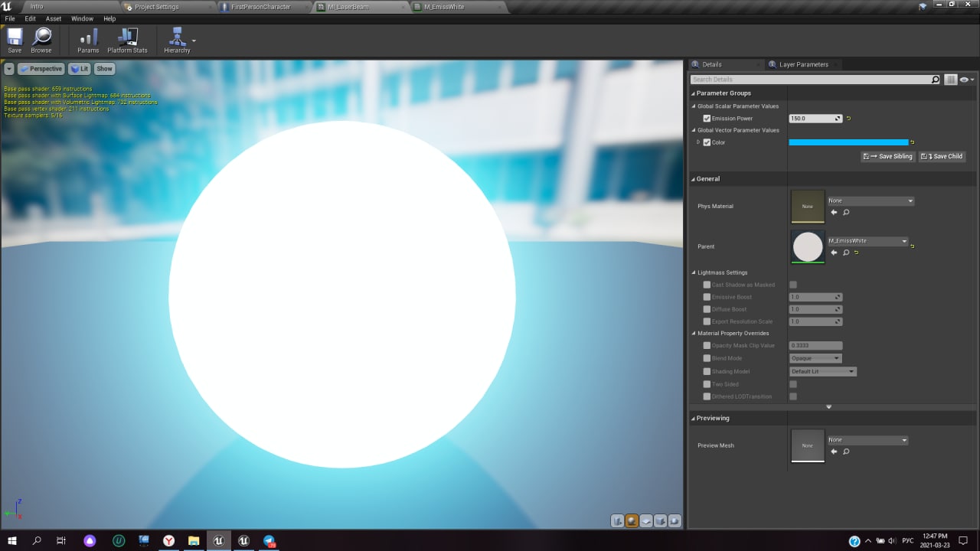This screenshot has height=551, width=980.
Task: Open the Perspective viewport mode button
Action: click(x=41, y=69)
